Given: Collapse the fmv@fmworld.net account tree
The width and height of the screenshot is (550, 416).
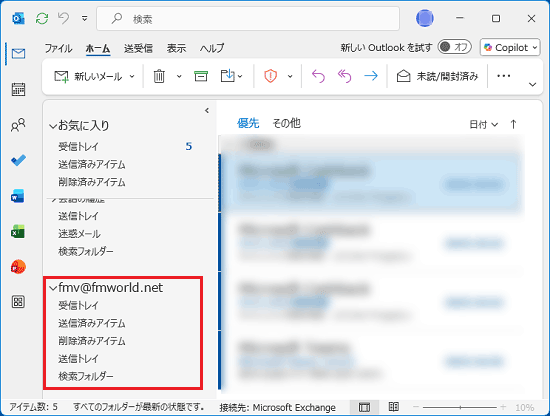Looking at the screenshot, I should pyautogui.click(x=53, y=288).
